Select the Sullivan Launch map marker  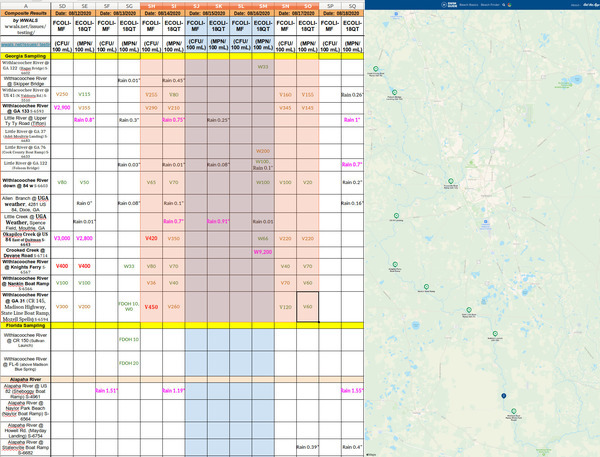(495, 334)
